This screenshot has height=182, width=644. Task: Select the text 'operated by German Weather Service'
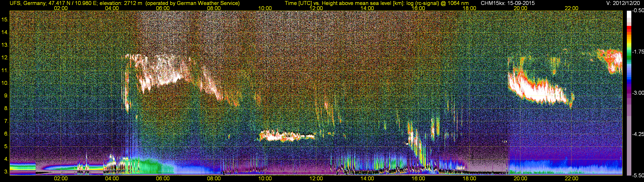[193, 3]
